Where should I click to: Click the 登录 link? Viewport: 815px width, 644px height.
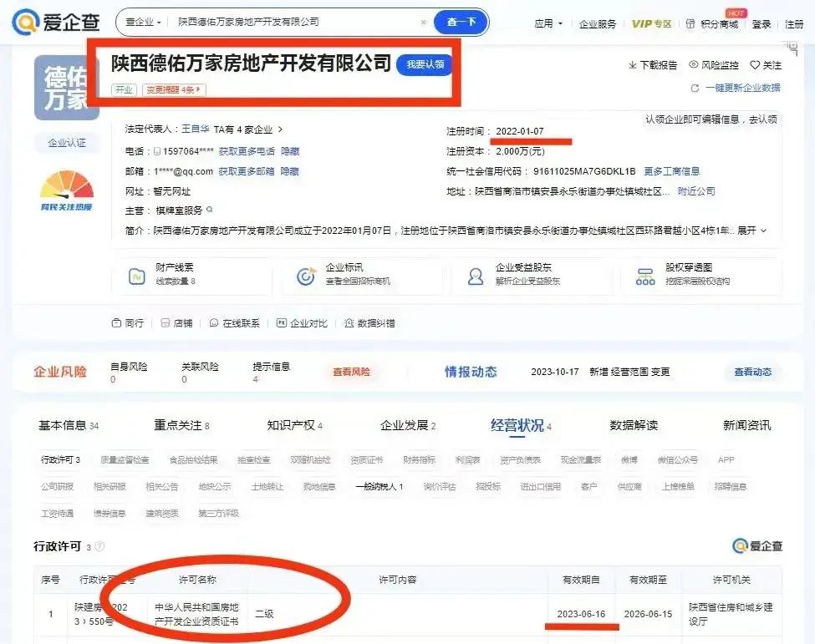pyautogui.click(x=762, y=24)
